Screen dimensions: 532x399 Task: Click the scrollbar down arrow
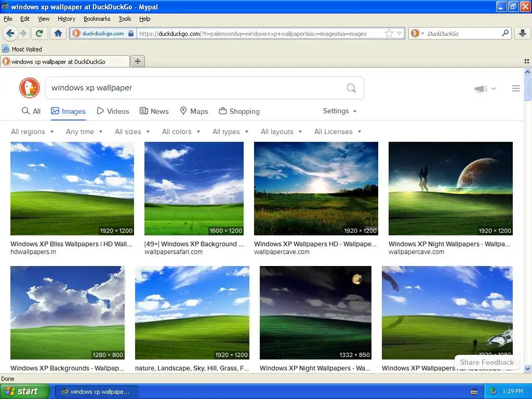click(x=527, y=369)
